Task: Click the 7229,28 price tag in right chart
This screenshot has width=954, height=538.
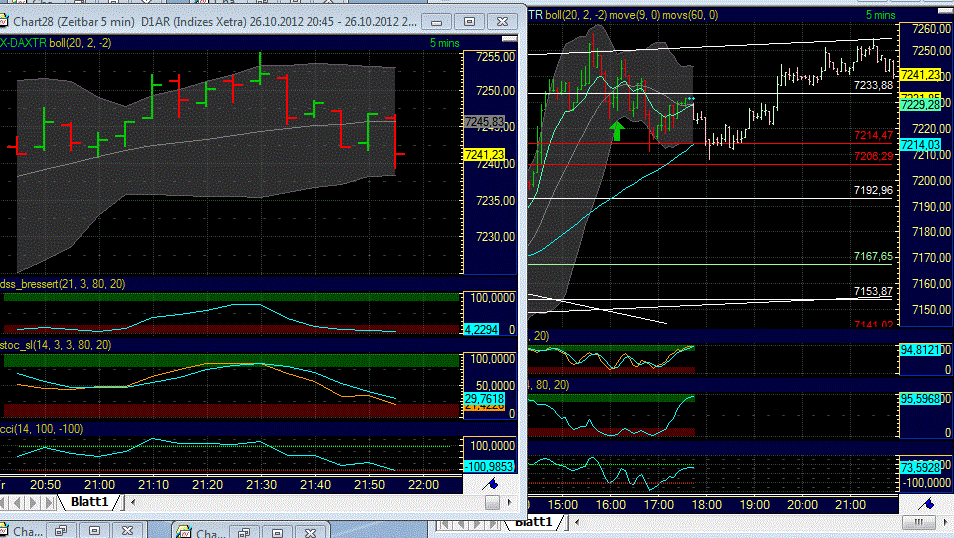Action: pos(921,105)
